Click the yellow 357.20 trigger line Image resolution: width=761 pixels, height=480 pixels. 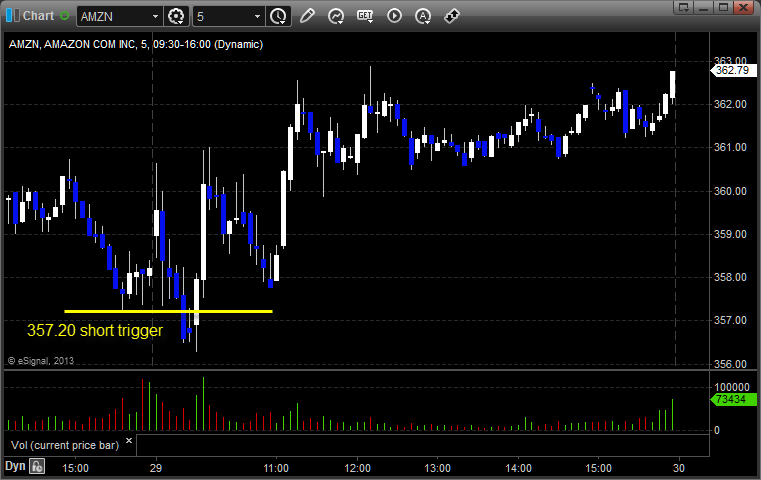coord(168,311)
